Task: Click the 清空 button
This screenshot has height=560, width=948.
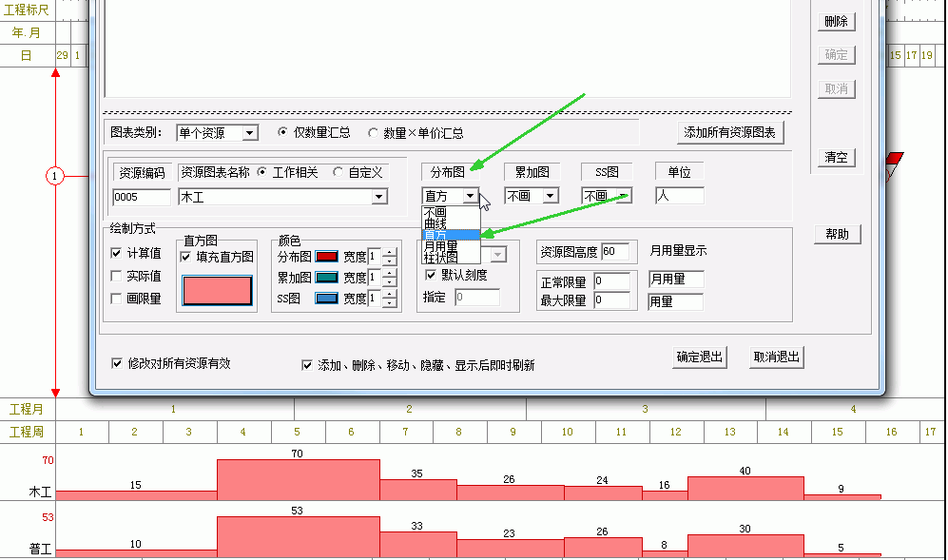Action: 836,157
